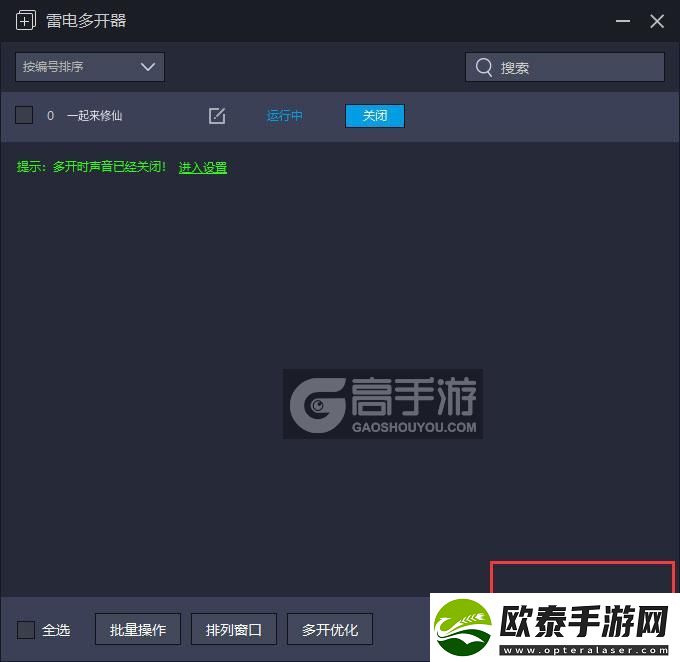Click the 雷电多开器 title bar icon
Image resolution: width=680 pixels, height=662 pixels.
coord(26,20)
